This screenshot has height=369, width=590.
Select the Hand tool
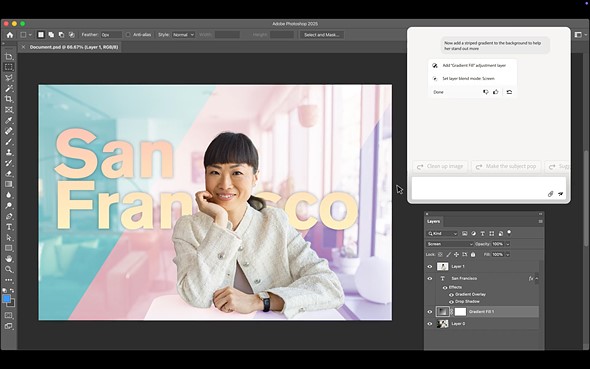click(x=9, y=259)
